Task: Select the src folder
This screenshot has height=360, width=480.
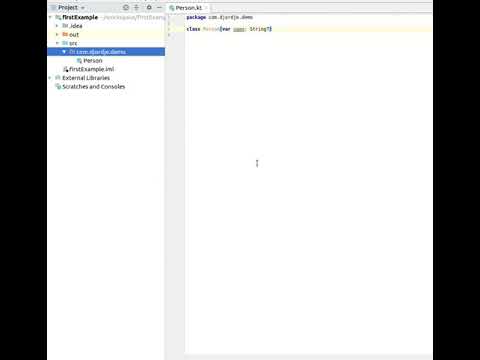Action: point(73,43)
